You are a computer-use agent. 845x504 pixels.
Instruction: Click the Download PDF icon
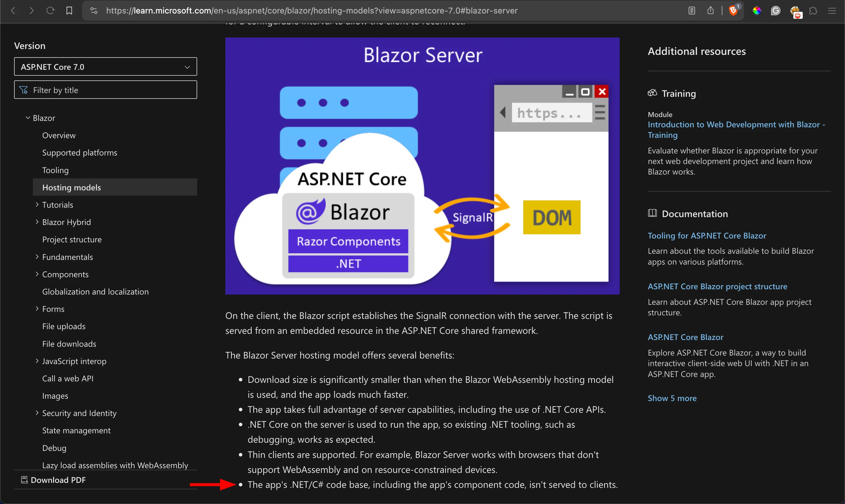[x=24, y=480]
